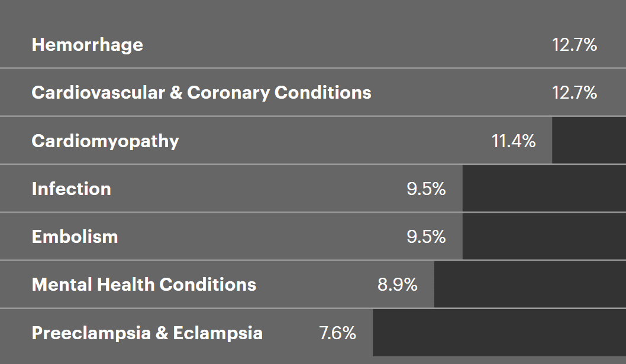
Task: Select the Infection row label
Action: click(71, 189)
